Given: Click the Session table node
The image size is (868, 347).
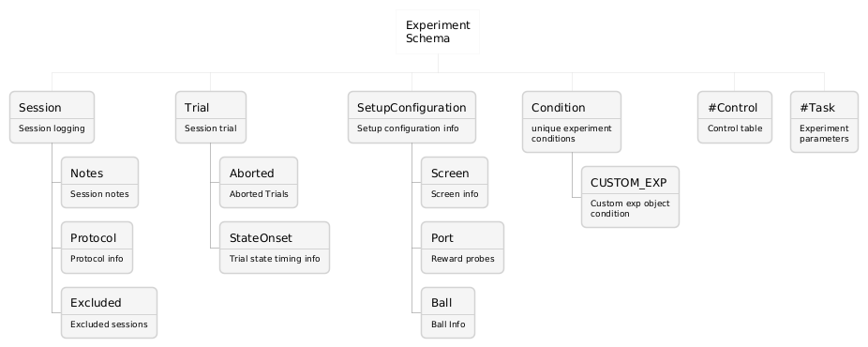Looking at the screenshot, I should coord(52,117).
